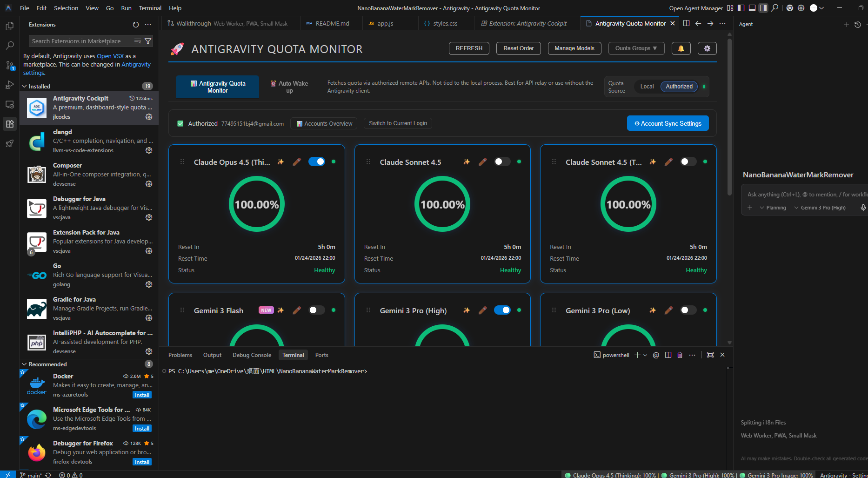Click microphone icon in Agent input
The height and width of the screenshot is (478, 868).
coord(863,208)
